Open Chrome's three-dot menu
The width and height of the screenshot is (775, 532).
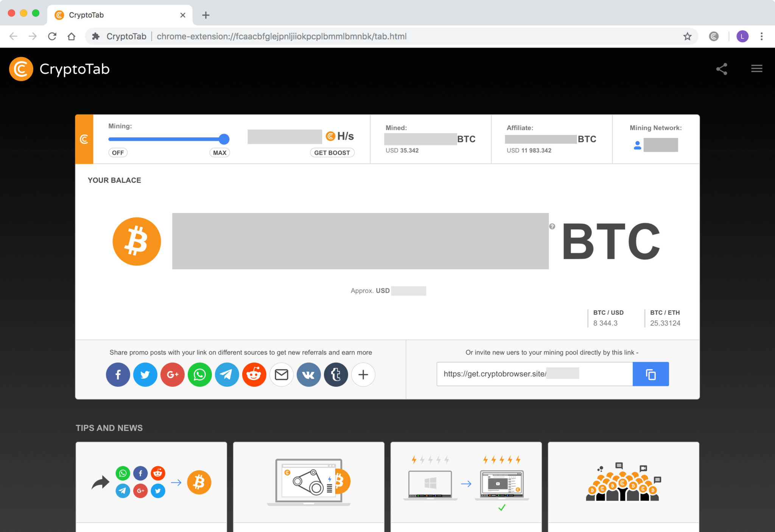761,36
